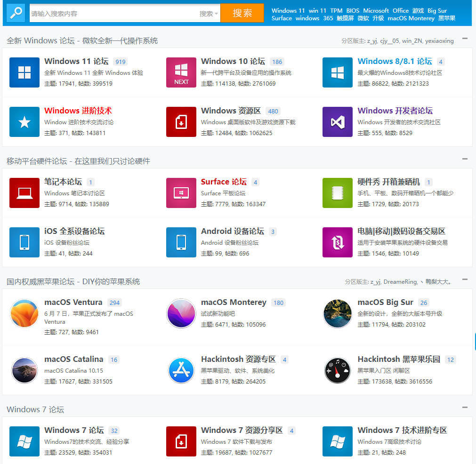476x464 pixels.
Task: Open the Windows 开发者论坛 title link
Action: (x=395, y=111)
